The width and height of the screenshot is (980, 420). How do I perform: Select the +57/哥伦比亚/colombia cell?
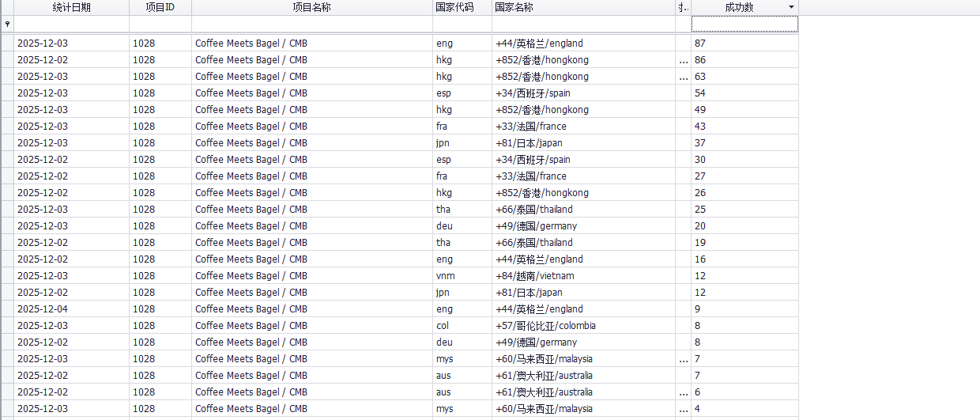[583, 326]
